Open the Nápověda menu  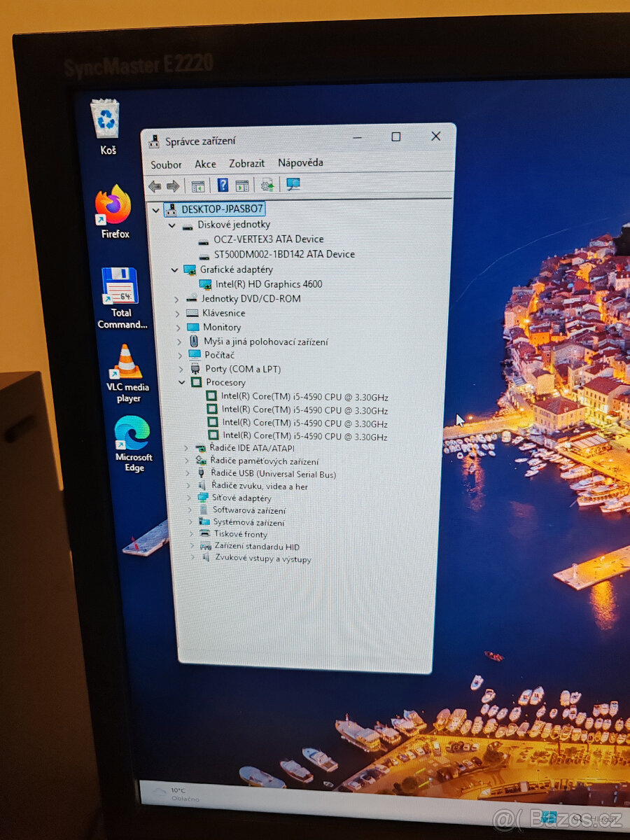coord(300,163)
